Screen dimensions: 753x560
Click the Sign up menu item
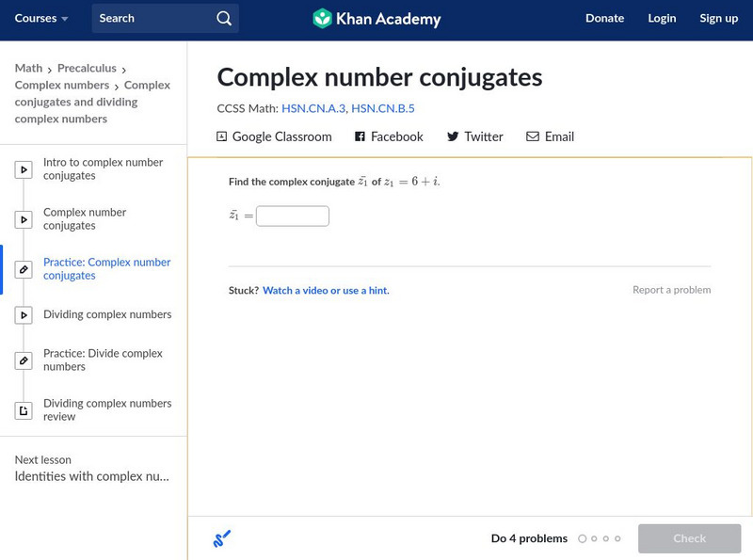(718, 19)
